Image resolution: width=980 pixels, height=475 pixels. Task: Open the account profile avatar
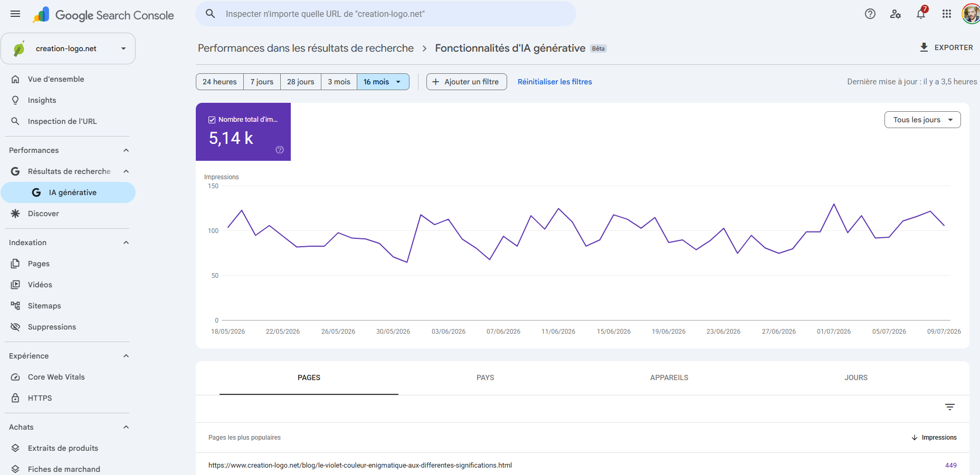tap(971, 14)
